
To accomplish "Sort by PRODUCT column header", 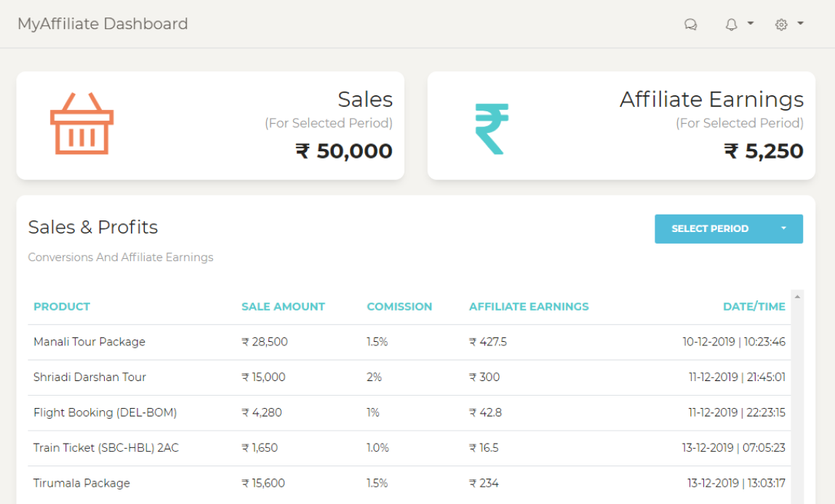I will (62, 306).
